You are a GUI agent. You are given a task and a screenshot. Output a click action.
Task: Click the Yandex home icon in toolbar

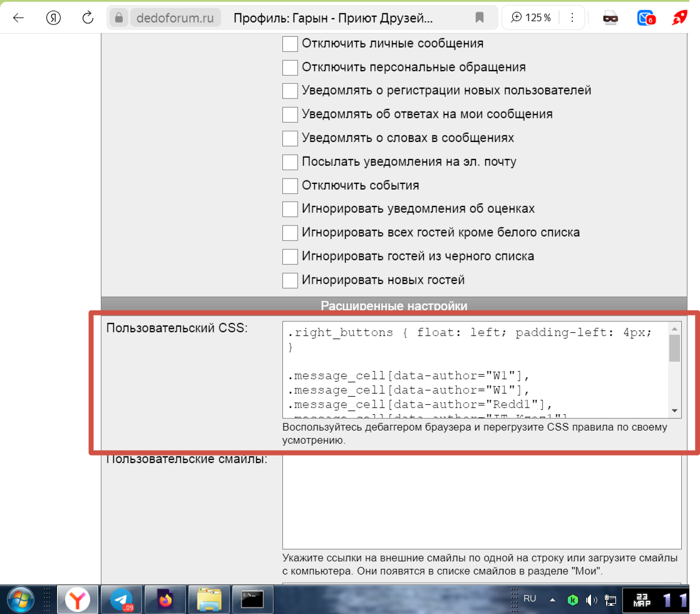[54, 18]
